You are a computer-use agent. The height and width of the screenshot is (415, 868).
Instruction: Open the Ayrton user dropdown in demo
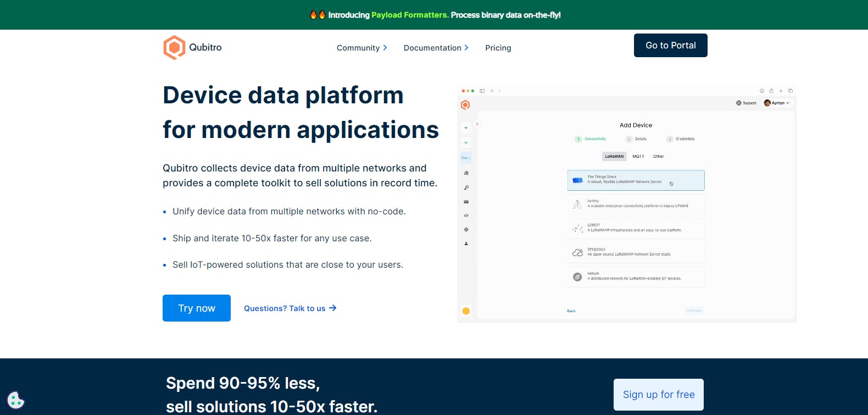[x=776, y=103]
